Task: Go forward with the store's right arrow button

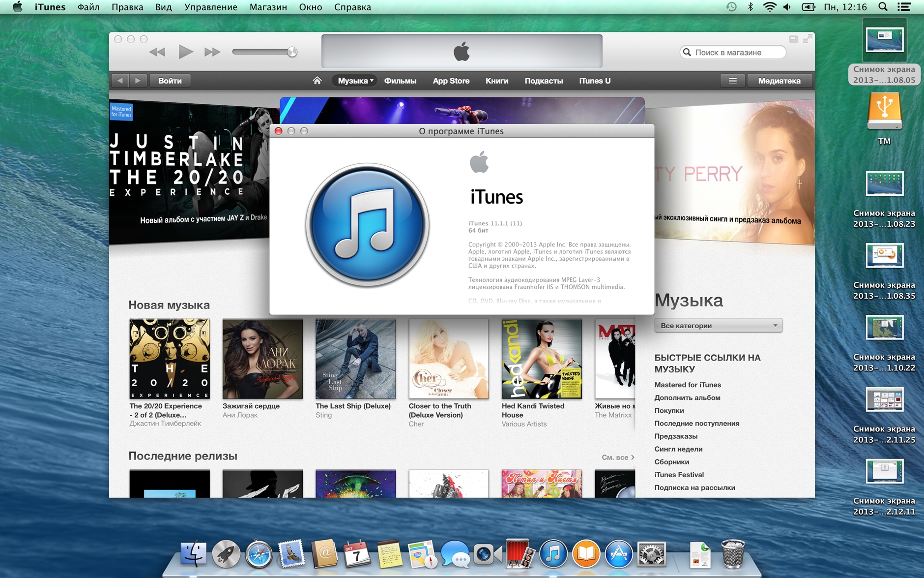Action: pyautogui.click(x=138, y=81)
